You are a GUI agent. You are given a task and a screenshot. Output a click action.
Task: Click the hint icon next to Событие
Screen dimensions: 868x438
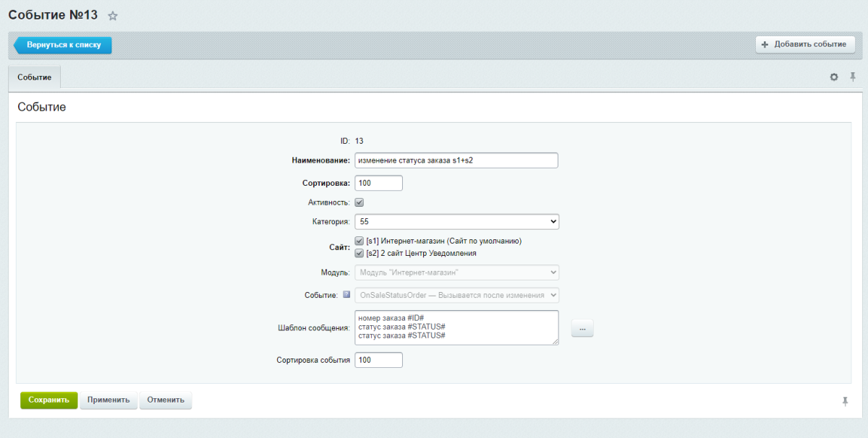(346, 295)
